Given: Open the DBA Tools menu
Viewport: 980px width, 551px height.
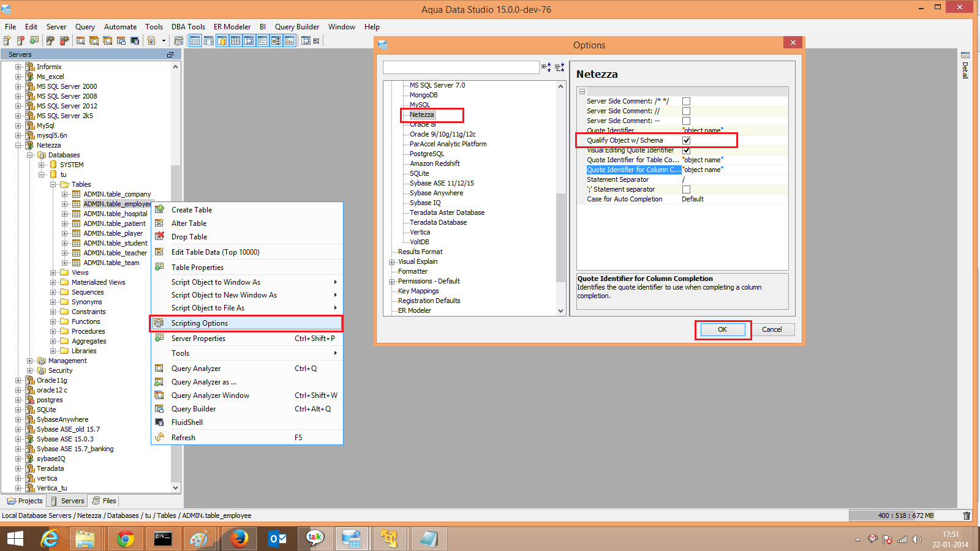Looking at the screenshot, I should click(188, 27).
